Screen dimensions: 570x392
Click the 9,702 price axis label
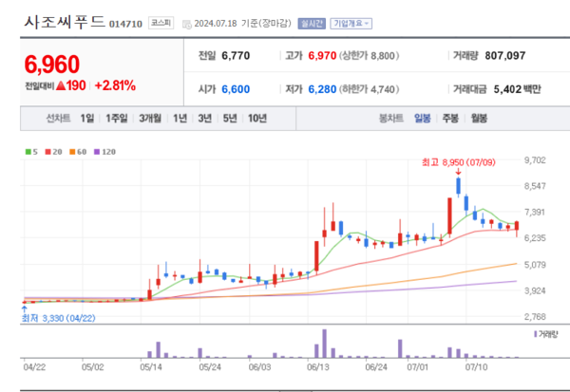point(535,160)
